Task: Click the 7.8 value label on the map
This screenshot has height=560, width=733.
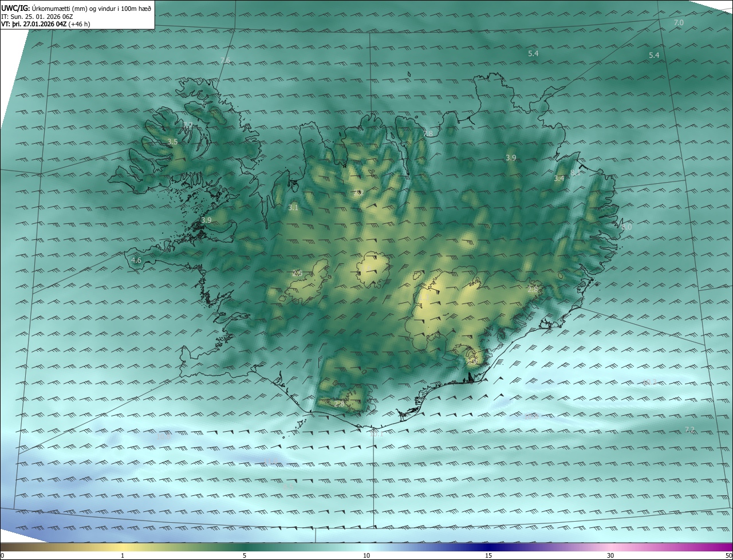Action: point(428,133)
